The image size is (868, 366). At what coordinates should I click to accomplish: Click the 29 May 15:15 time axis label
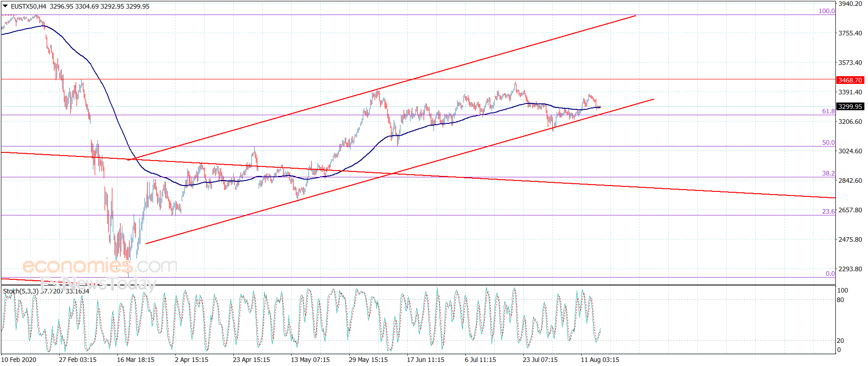point(368,360)
